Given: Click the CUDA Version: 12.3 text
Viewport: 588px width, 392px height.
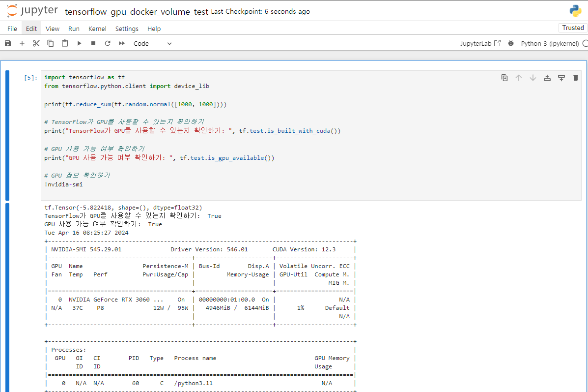Looking at the screenshot, I should [304, 249].
